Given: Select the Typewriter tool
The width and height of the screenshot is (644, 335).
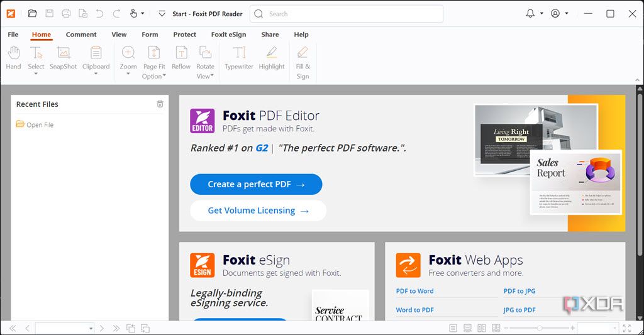Looking at the screenshot, I should click(239, 58).
